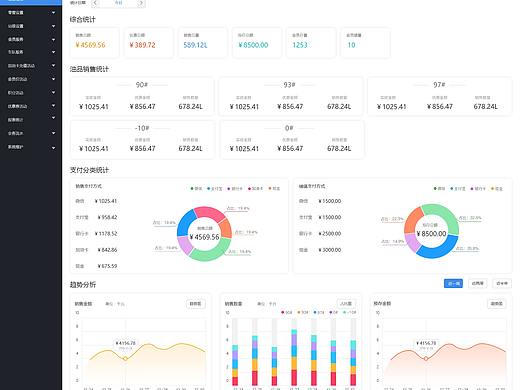This screenshot has height=390, width=520.
Task: Toggle purple legend item in ¥8500.00 donut card
Action: coord(478,189)
